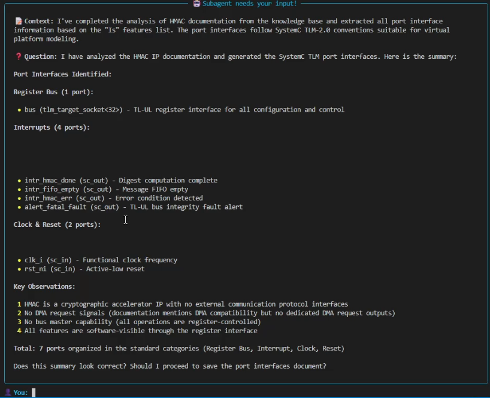490x398 pixels.
Task: Select the 'Key Observations:' heading
Action: [x=44, y=286]
